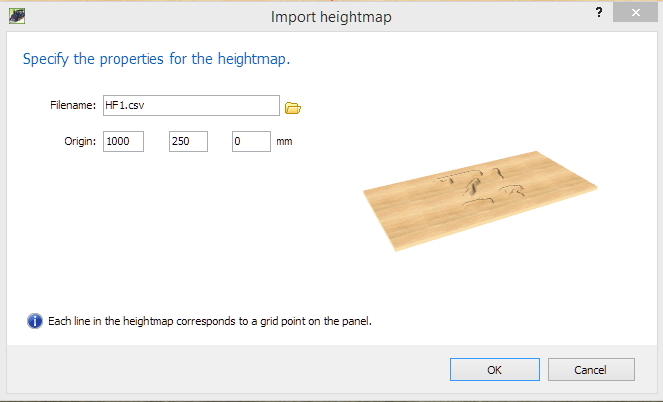Viewport: 663px width, 402px height.
Task: Click the heading about specifying heightmap properties
Action: point(156,59)
